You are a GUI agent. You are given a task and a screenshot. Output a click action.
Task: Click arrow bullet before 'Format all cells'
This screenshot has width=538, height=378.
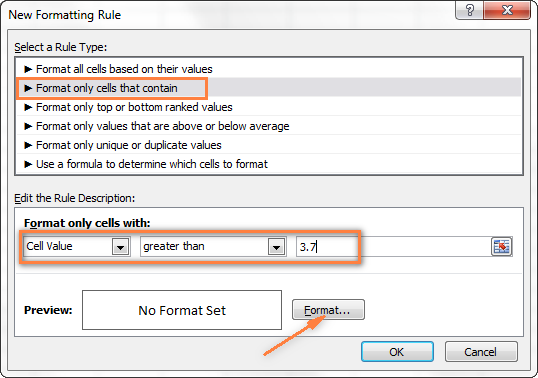pos(28,69)
